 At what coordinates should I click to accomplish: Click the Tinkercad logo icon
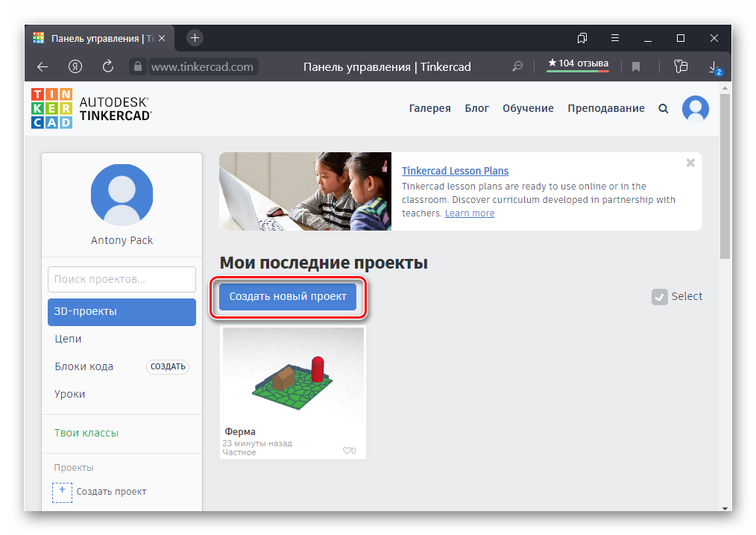pos(51,108)
